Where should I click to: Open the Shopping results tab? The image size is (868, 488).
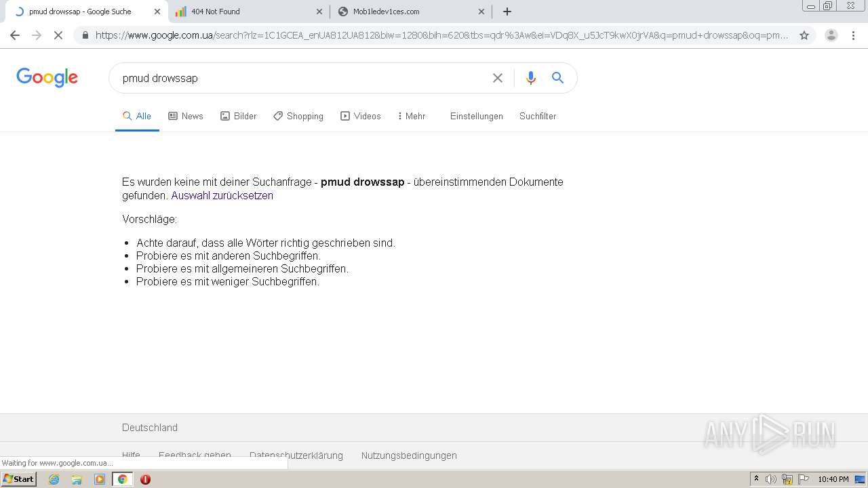(298, 116)
